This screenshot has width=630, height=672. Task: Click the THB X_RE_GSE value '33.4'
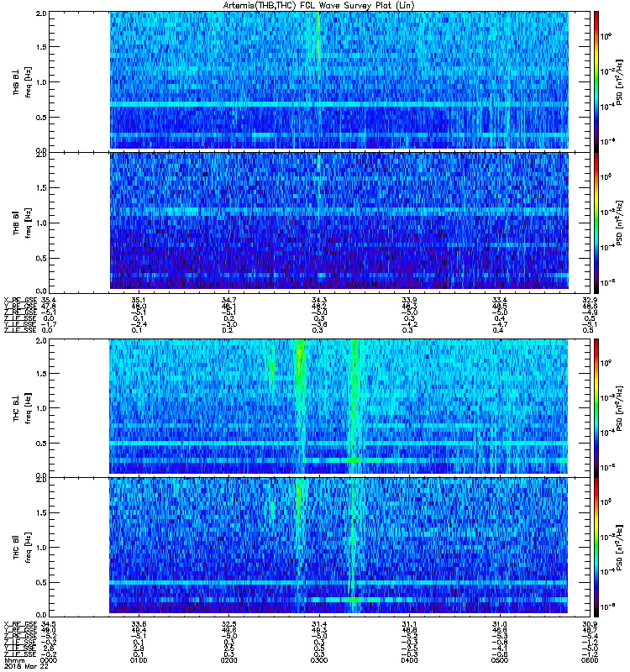coord(500,300)
